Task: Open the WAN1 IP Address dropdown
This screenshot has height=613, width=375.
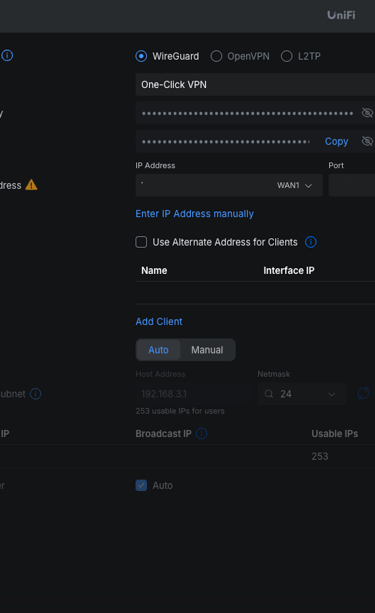Action: (x=229, y=185)
